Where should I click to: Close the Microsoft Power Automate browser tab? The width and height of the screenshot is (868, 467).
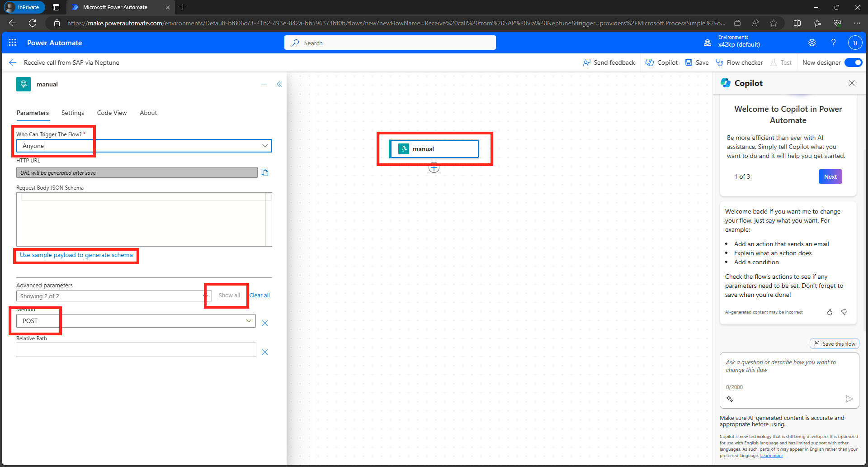click(168, 7)
